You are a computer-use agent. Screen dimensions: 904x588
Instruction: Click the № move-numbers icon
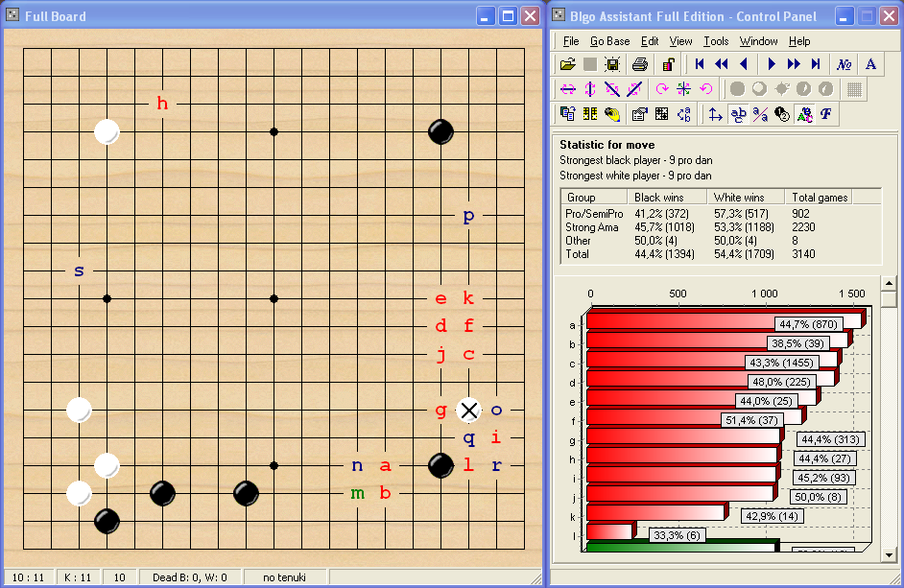coord(845,64)
